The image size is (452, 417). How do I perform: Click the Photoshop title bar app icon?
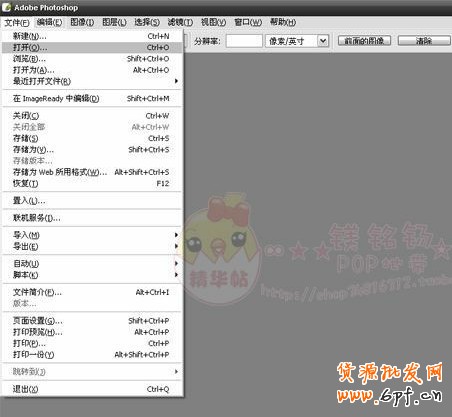[x=6, y=7]
